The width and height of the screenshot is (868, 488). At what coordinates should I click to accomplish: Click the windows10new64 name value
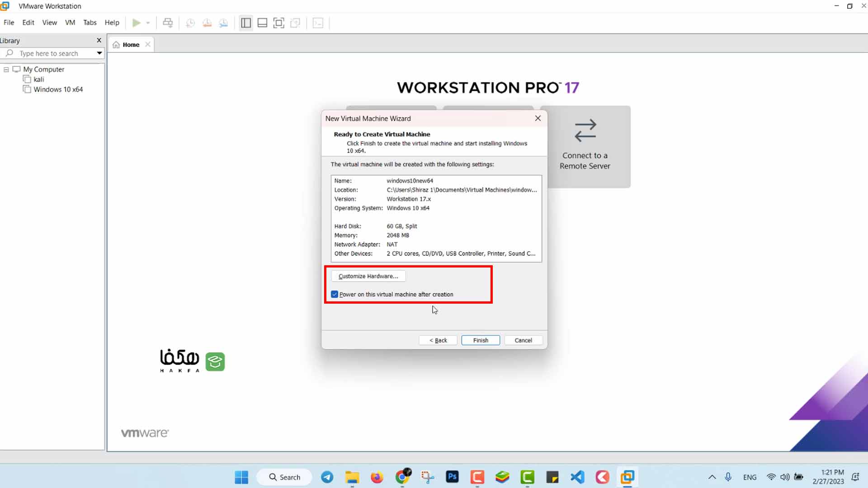[x=410, y=181]
